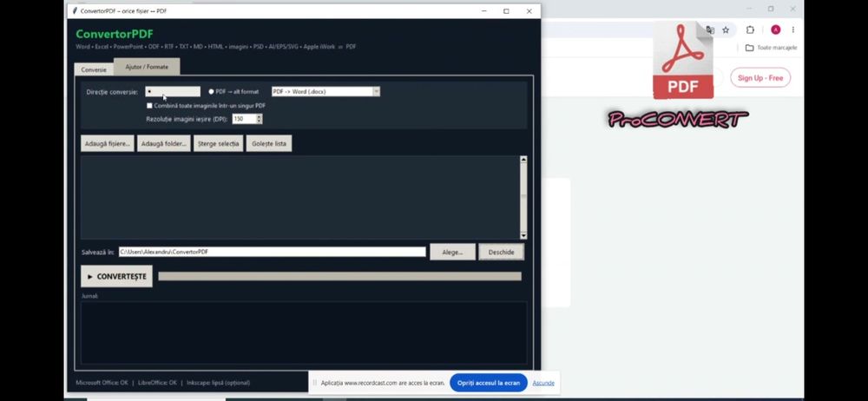Click the 'Salvează în:' label
The image size is (868, 401).
pos(98,252)
